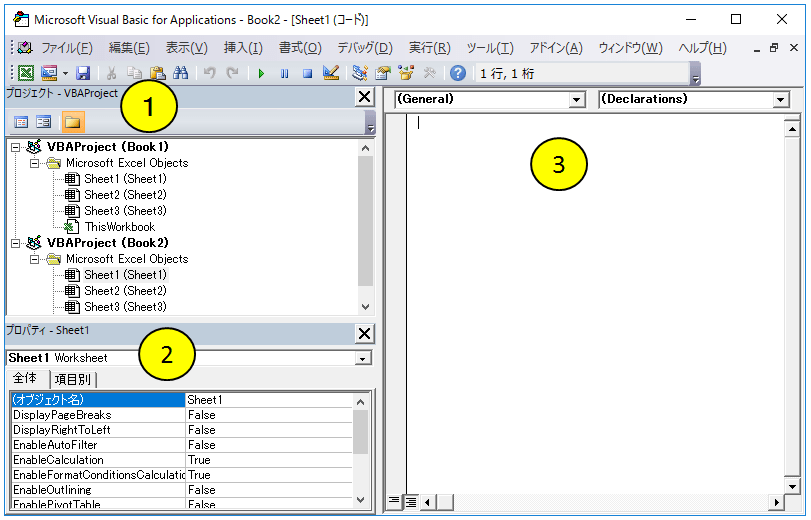The width and height of the screenshot is (811, 520).
Task: Switch to the 全体 properties tab
Action: [x=25, y=378]
